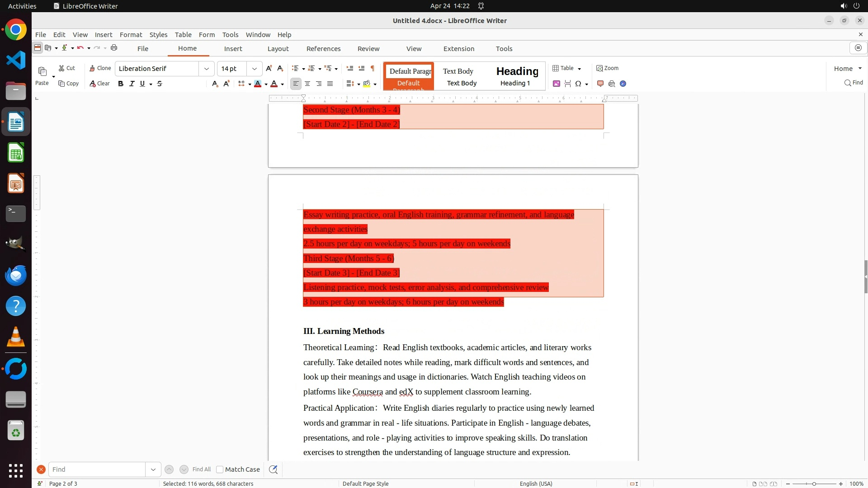
Task: Center align the paragraph
Action: click(307, 84)
